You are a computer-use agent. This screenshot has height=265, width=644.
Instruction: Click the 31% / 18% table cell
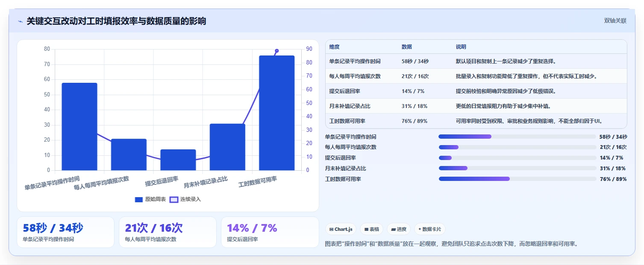415,106
